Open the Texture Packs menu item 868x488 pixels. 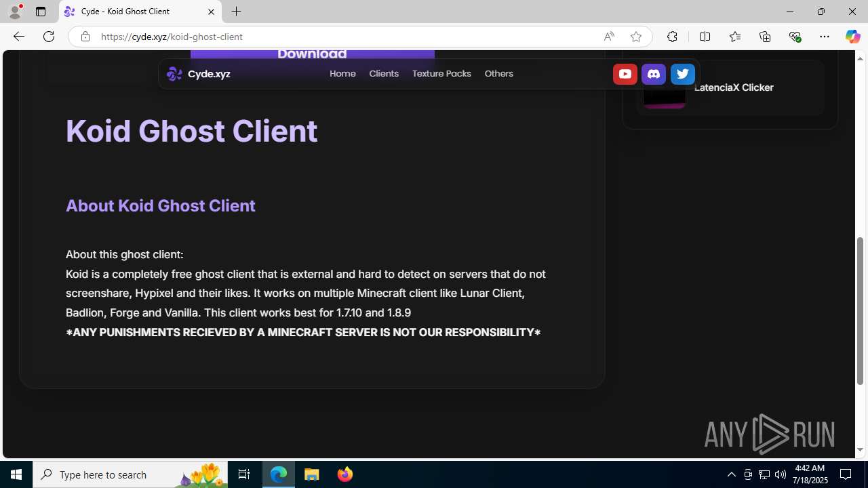point(441,74)
